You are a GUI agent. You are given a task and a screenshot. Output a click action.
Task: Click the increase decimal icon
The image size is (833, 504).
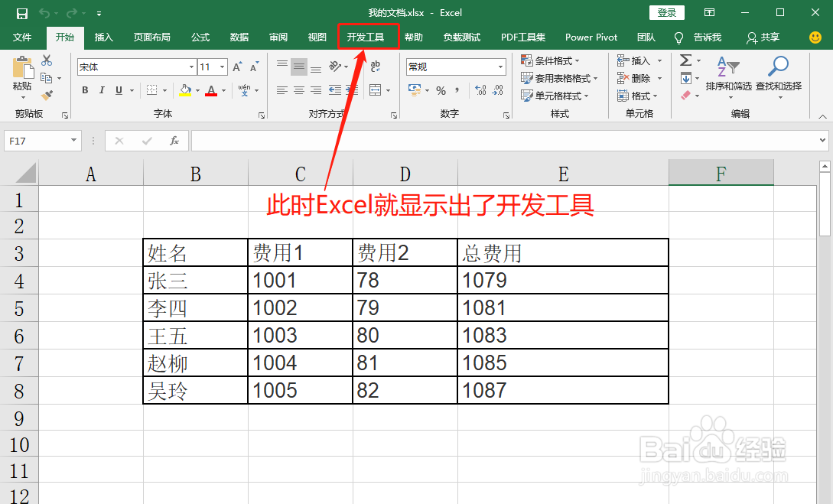click(480, 90)
